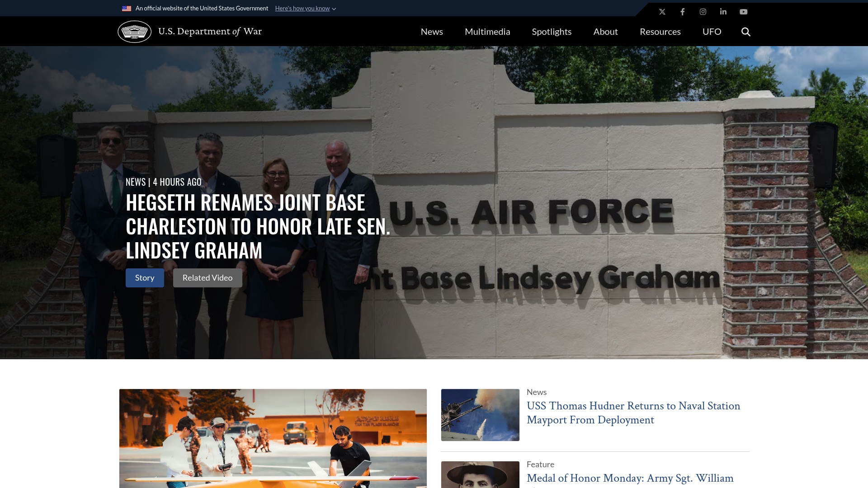This screenshot has width=868, height=488.
Task: Click the "NEWS | 4 HOURS AGO" label
Action: 164,182
